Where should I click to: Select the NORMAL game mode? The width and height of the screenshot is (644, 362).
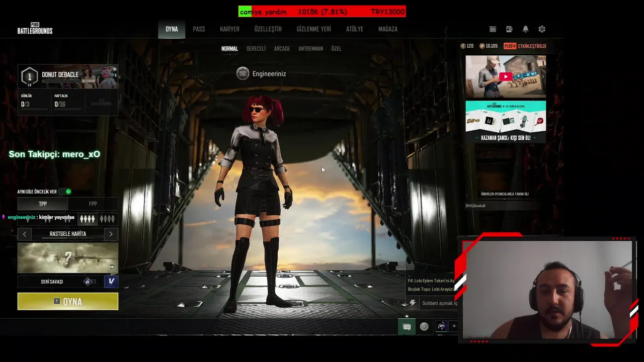(x=229, y=49)
